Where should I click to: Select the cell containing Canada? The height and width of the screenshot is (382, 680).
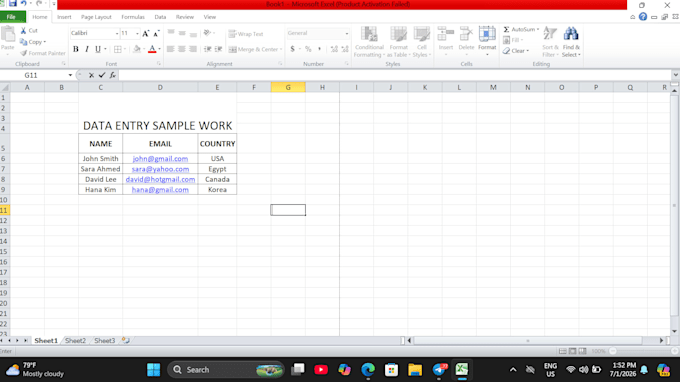[x=217, y=179]
